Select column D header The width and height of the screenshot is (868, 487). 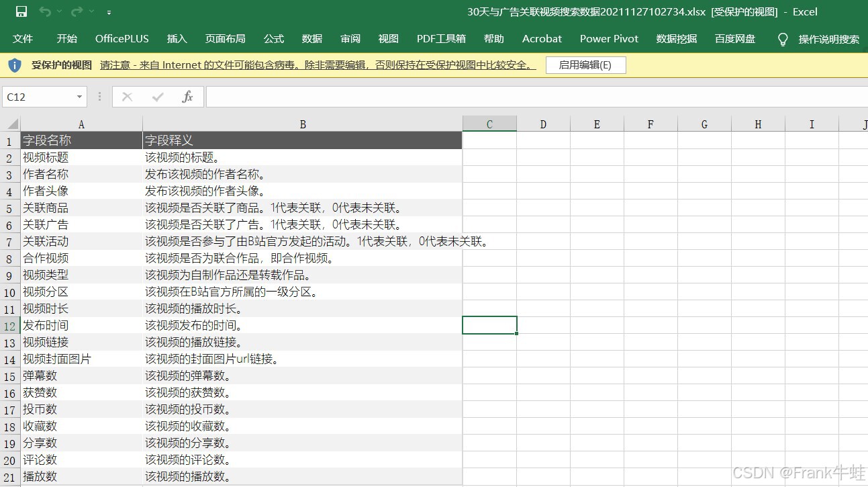point(543,124)
